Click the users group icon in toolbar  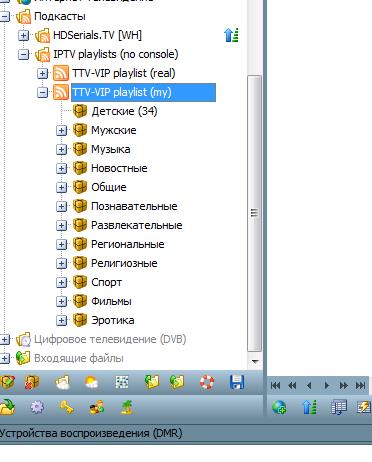[97, 407]
